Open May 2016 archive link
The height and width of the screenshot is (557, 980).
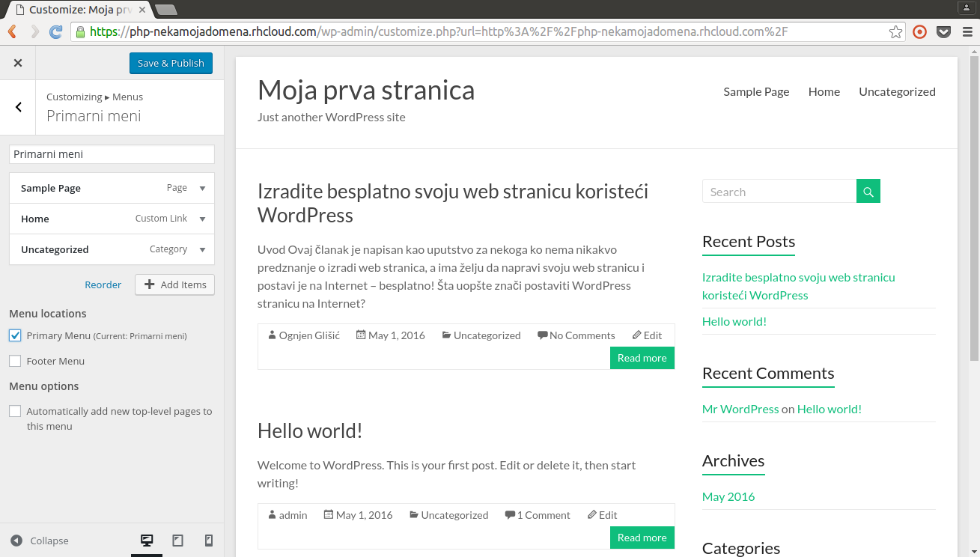(x=728, y=496)
